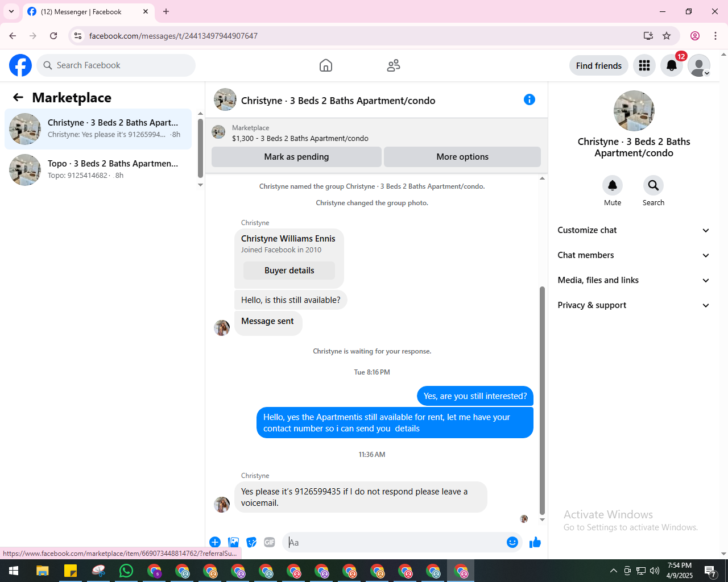Click Christyne's message with number 9126599435
Viewport: 728px width, 582px height.
361,497
